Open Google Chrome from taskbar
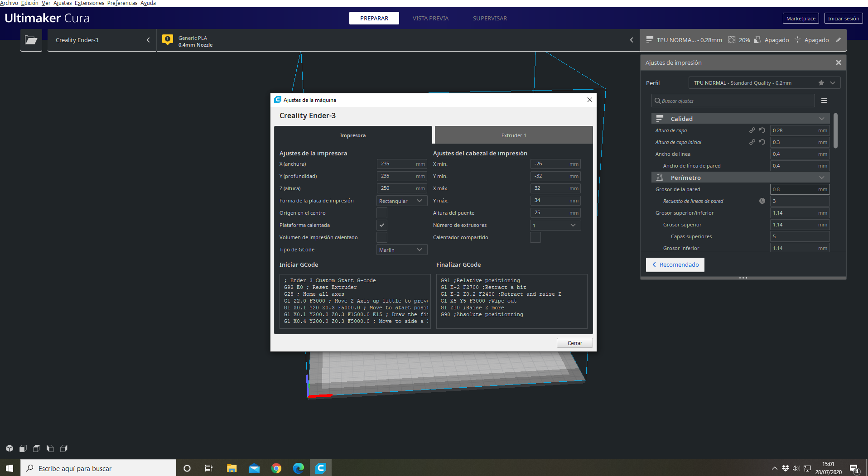868x476 pixels. 276,468
